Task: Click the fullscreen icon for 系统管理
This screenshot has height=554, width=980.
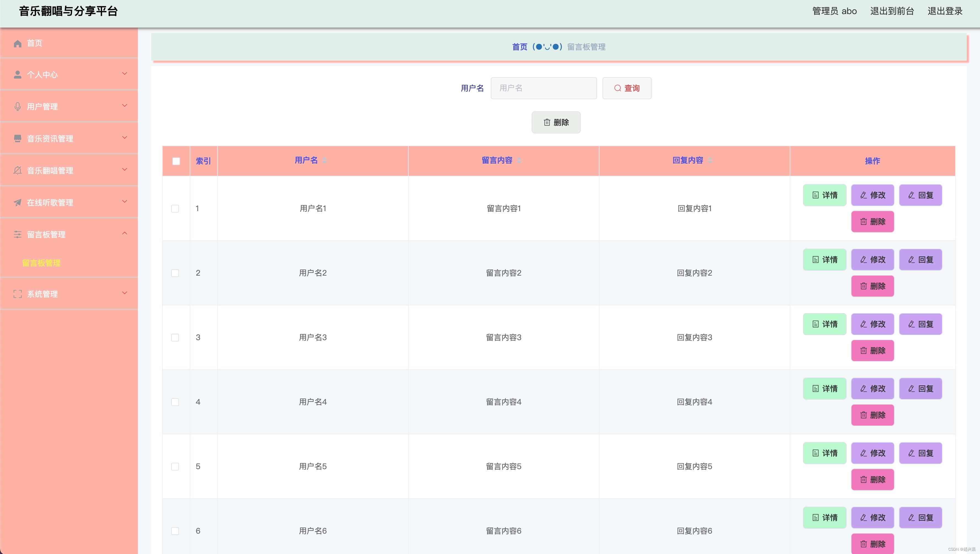Action: pos(17,294)
